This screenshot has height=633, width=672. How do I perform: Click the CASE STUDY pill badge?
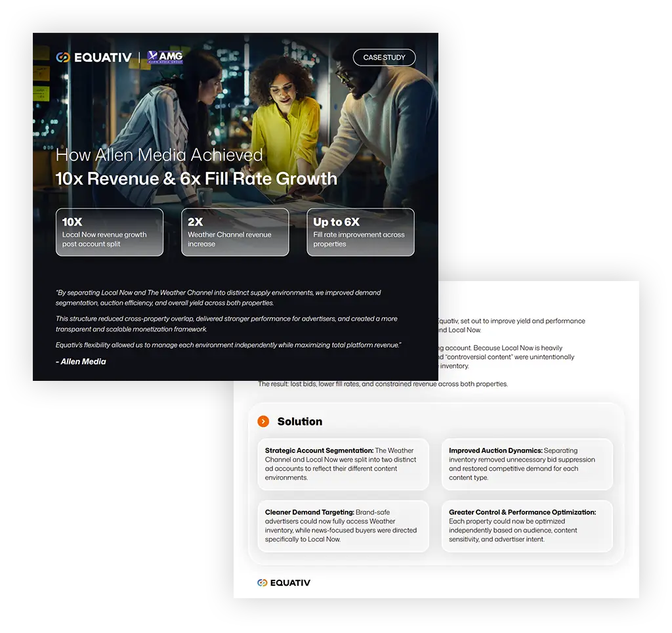tap(384, 58)
